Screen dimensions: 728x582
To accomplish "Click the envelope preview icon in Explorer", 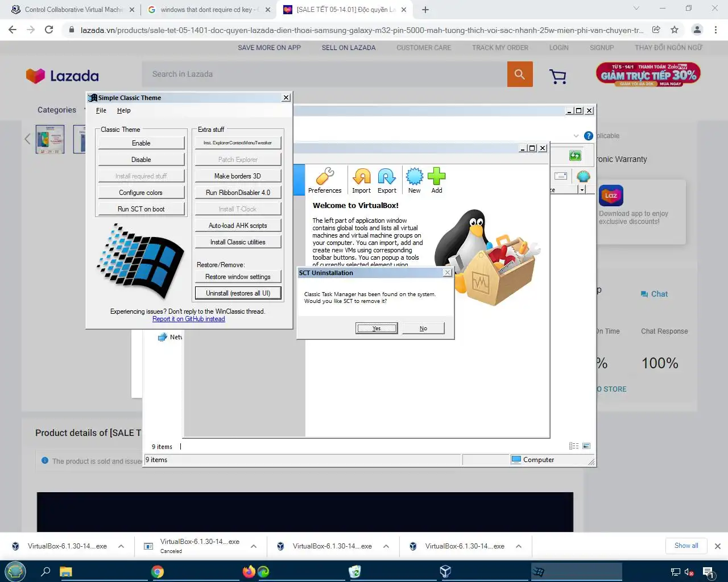I will (x=561, y=176).
